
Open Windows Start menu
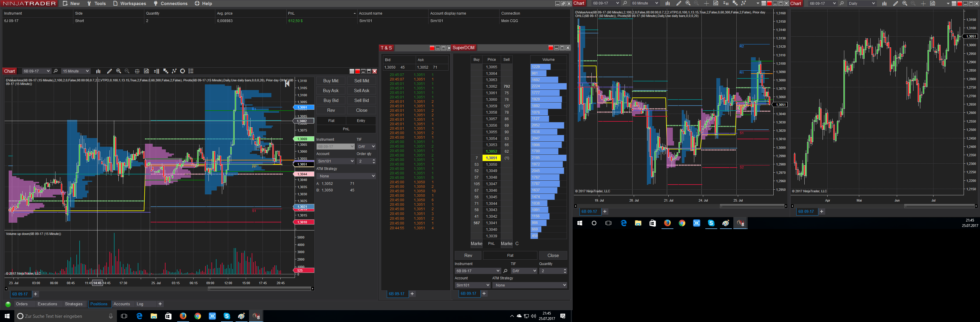pos(7,316)
